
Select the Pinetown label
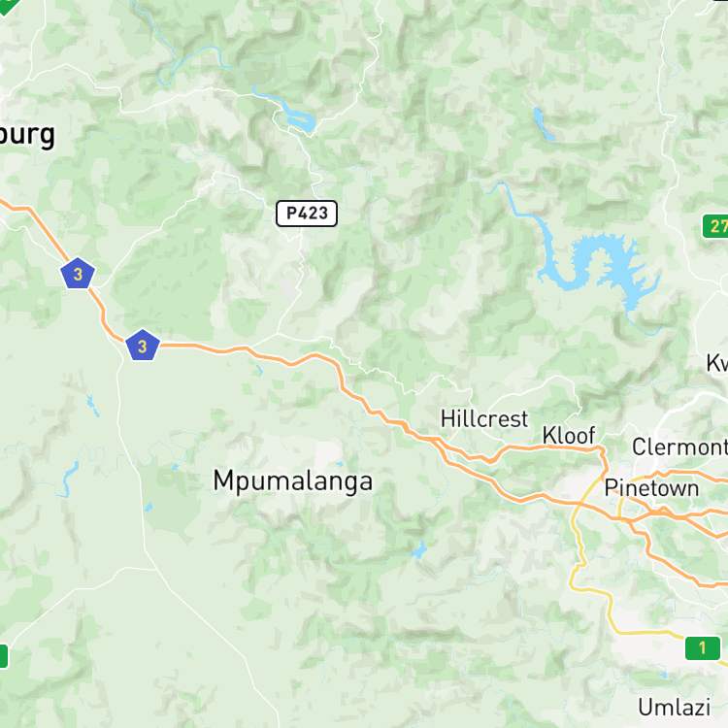tap(651, 488)
